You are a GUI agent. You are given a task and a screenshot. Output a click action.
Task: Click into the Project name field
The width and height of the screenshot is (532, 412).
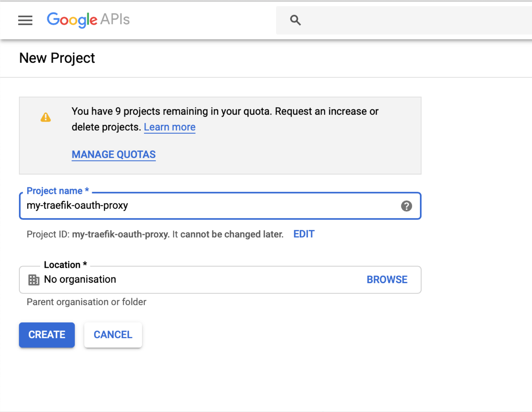[x=220, y=206]
